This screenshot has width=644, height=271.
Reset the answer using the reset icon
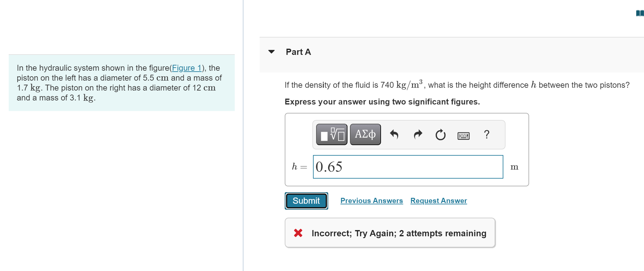coord(441,134)
